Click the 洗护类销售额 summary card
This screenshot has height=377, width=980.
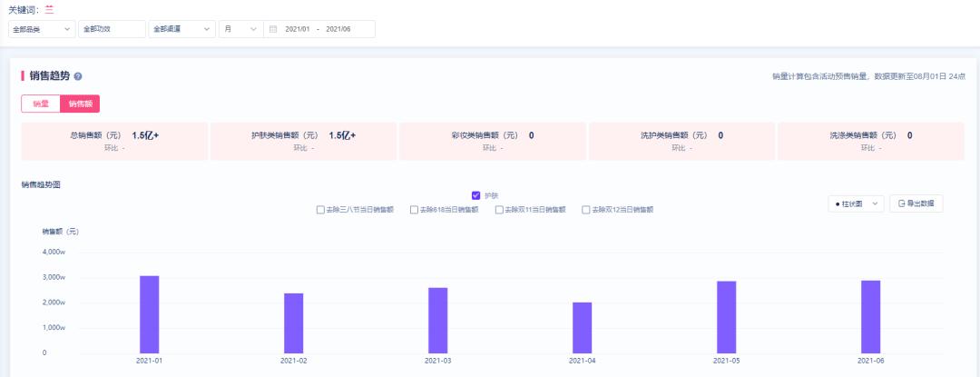681,142
